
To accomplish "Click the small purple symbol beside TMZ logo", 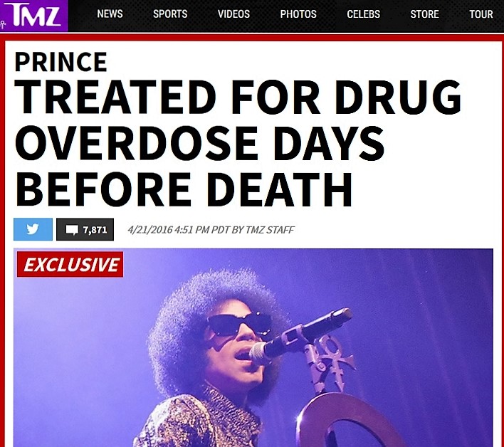I will click(x=4, y=25).
